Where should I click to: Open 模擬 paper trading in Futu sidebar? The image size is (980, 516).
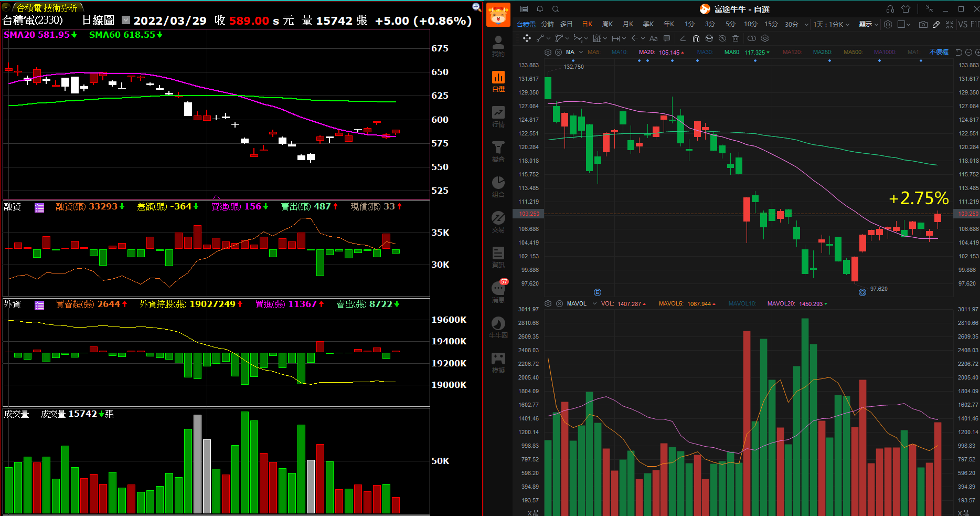pyautogui.click(x=498, y=363)
